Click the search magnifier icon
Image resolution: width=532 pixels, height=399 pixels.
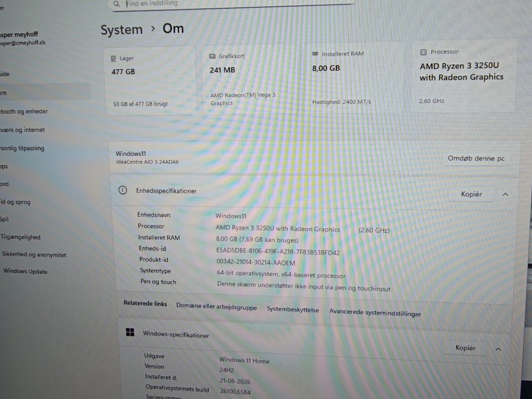coord(116,4)
